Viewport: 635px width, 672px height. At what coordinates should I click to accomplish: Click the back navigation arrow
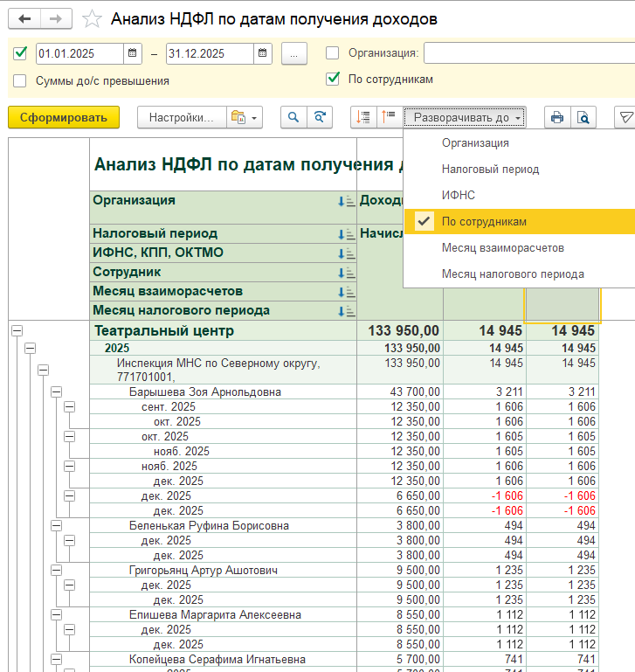(25, 18)
